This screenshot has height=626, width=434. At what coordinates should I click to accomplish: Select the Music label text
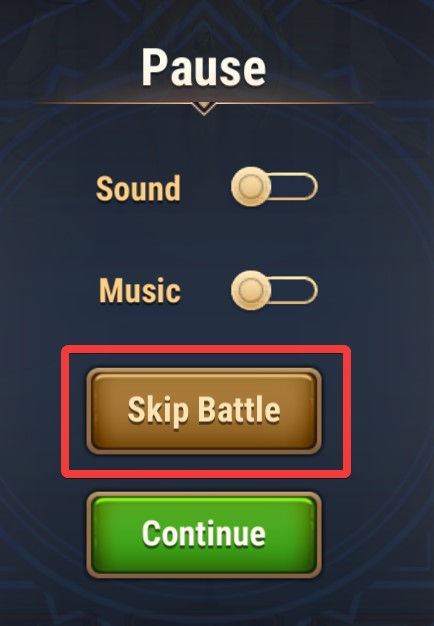[x=140, y=291]
